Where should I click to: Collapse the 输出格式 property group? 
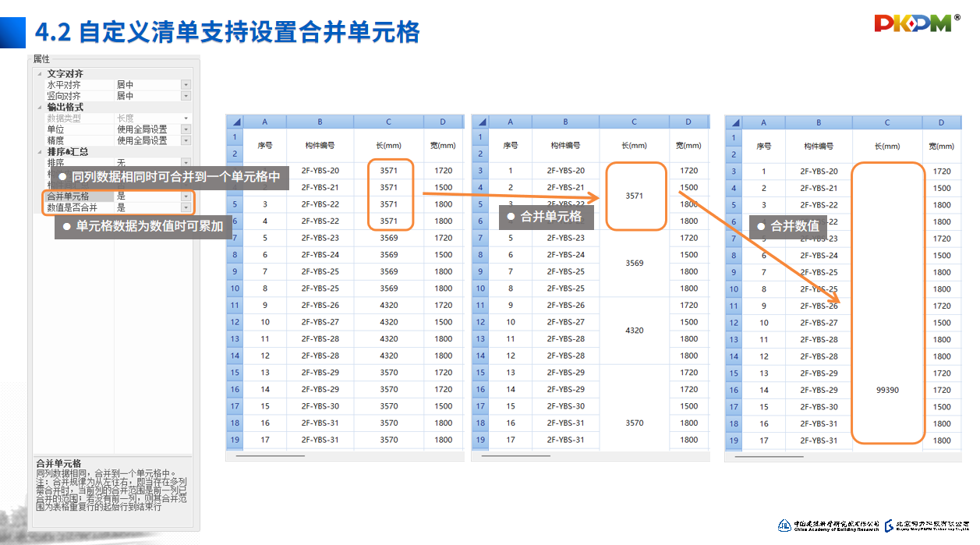[x=41, y=108]
